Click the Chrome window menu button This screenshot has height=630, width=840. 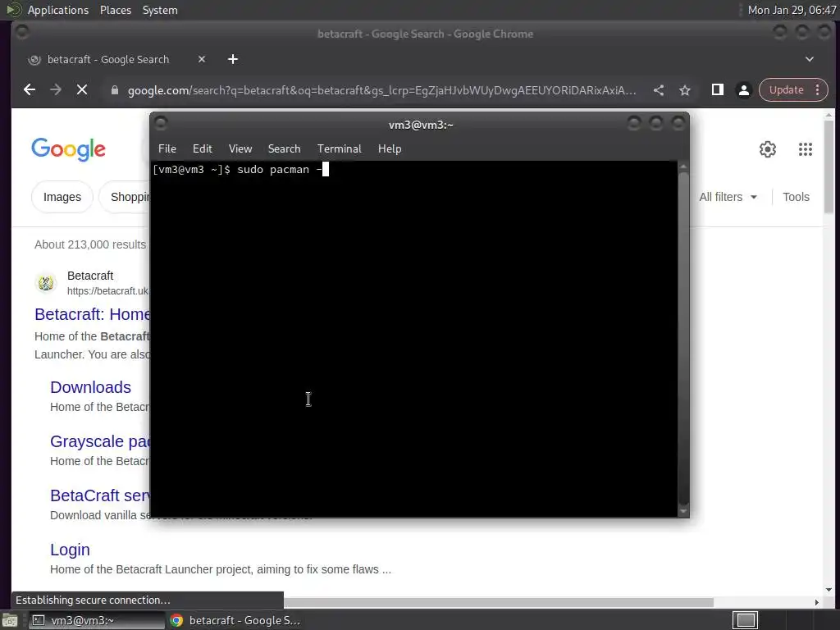[22, 33]
